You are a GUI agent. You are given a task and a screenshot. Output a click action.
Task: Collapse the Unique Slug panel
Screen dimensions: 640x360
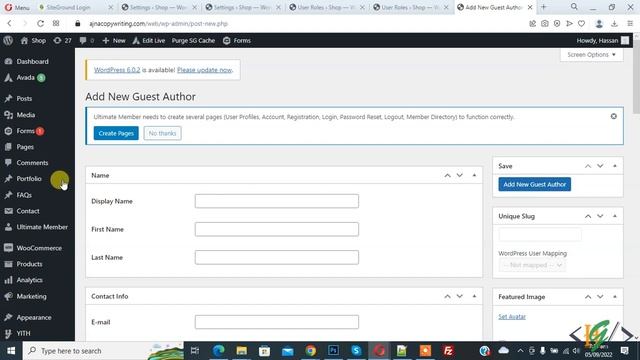(x=614, y=216)
